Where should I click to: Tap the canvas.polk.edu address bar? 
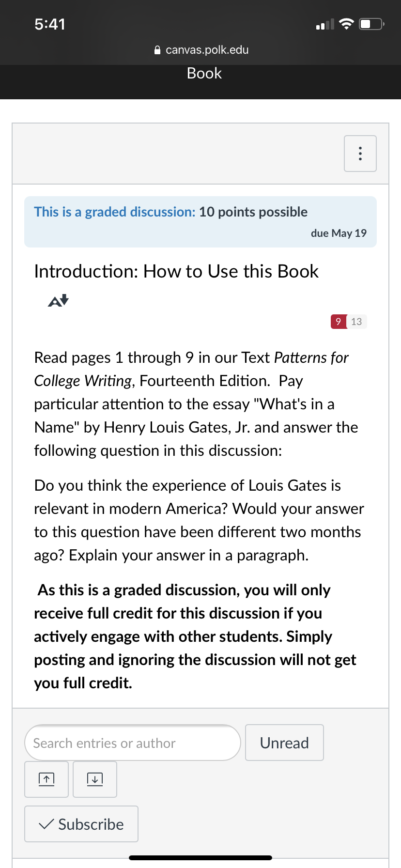pyautogui.click(x=200, y=50)
